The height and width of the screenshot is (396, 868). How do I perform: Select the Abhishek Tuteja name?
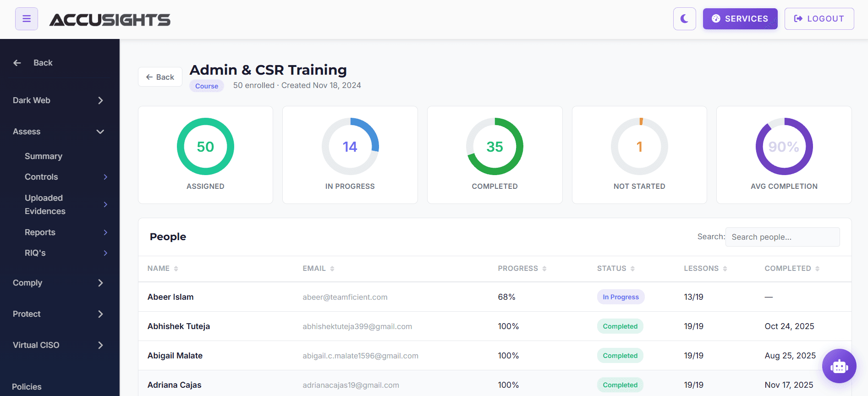pyautogui.click(x=179, y=326)
